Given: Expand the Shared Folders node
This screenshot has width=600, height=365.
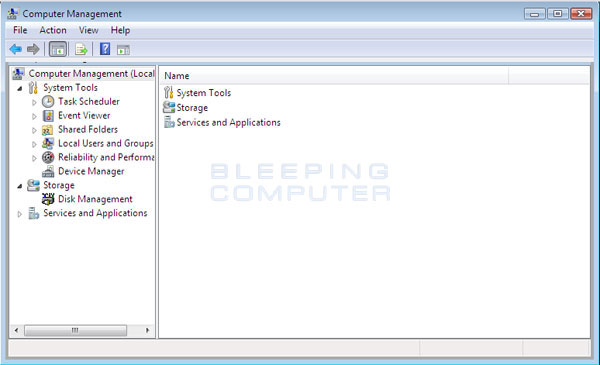Looking at the screenshot, I should click(34, 130).
